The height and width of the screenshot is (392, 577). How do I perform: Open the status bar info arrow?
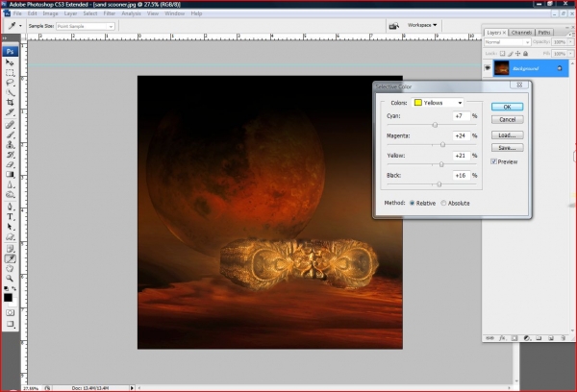(132, 387)
